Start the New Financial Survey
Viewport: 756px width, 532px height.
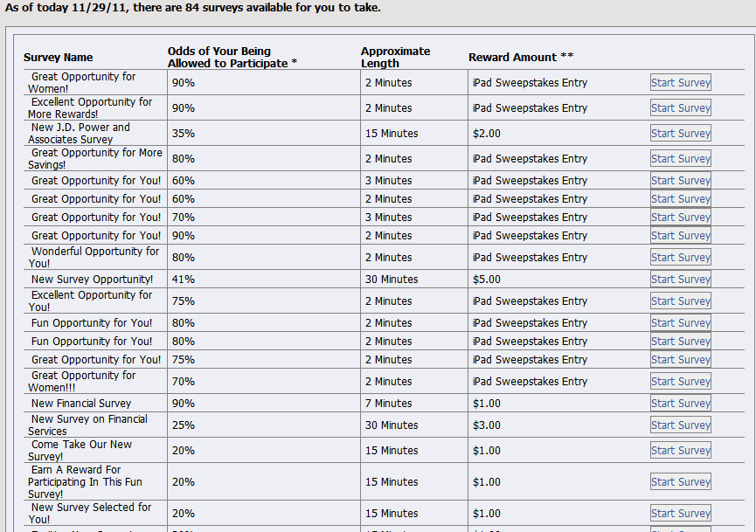[x=680, y=404]
